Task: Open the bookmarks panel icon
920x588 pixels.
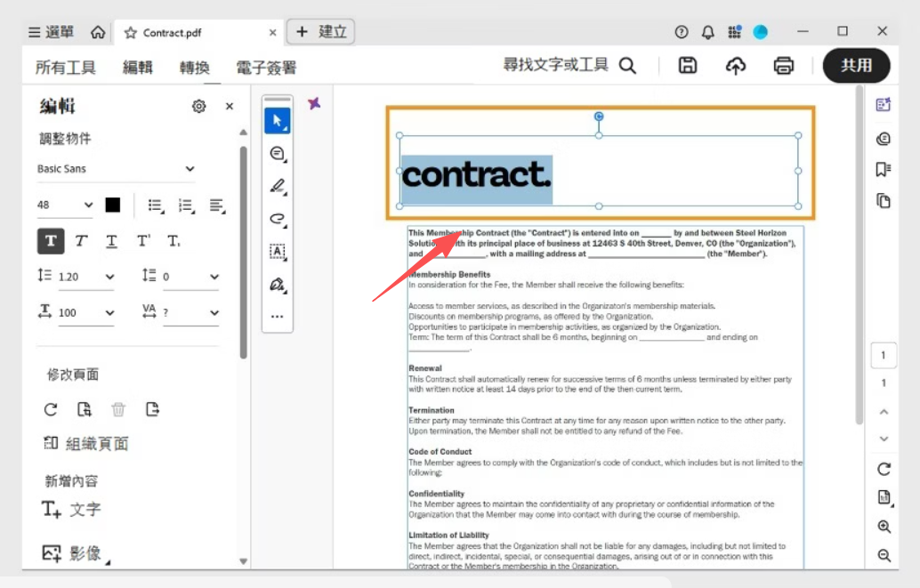Action: tap(883, 169)
